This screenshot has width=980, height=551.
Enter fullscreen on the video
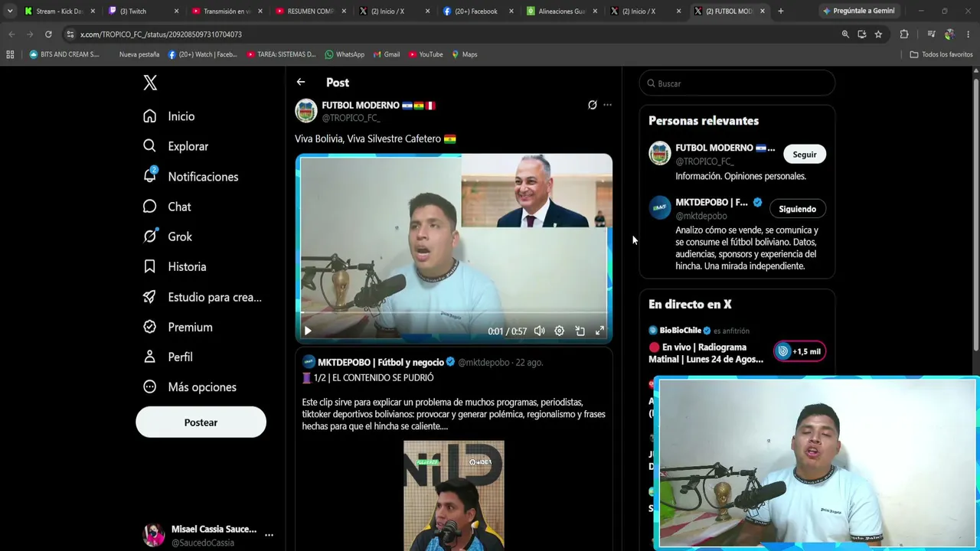(x=599, y=331)
